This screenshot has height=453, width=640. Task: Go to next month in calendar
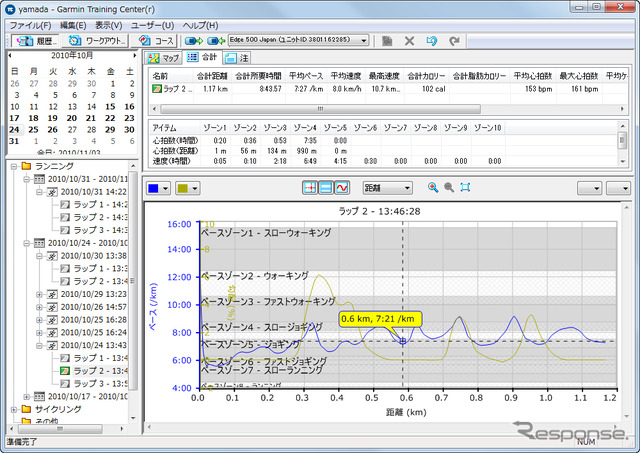134,56
